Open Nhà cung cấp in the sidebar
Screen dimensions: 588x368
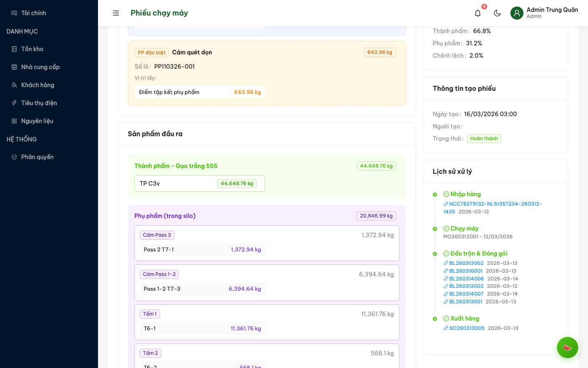point(40,67)
